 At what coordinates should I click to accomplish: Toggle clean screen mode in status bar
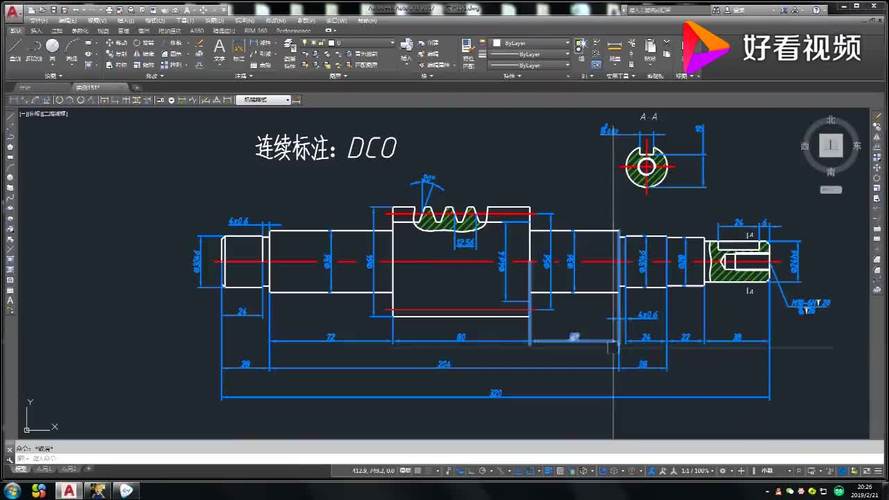867,471
